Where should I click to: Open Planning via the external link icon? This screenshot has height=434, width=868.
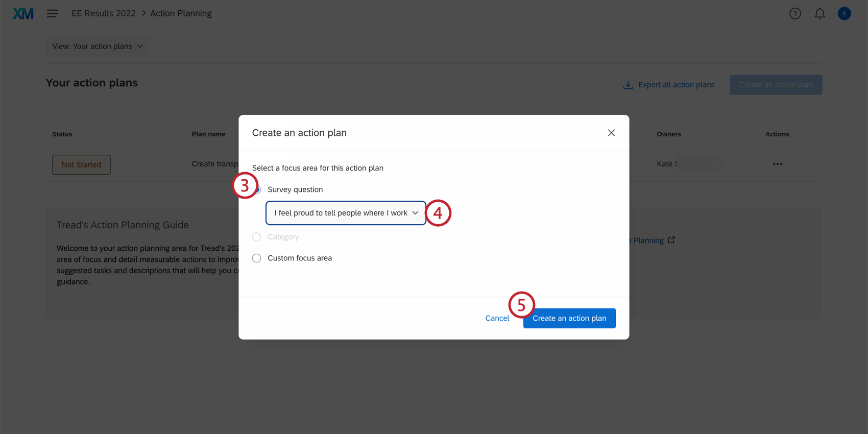[x=672, y=240]
